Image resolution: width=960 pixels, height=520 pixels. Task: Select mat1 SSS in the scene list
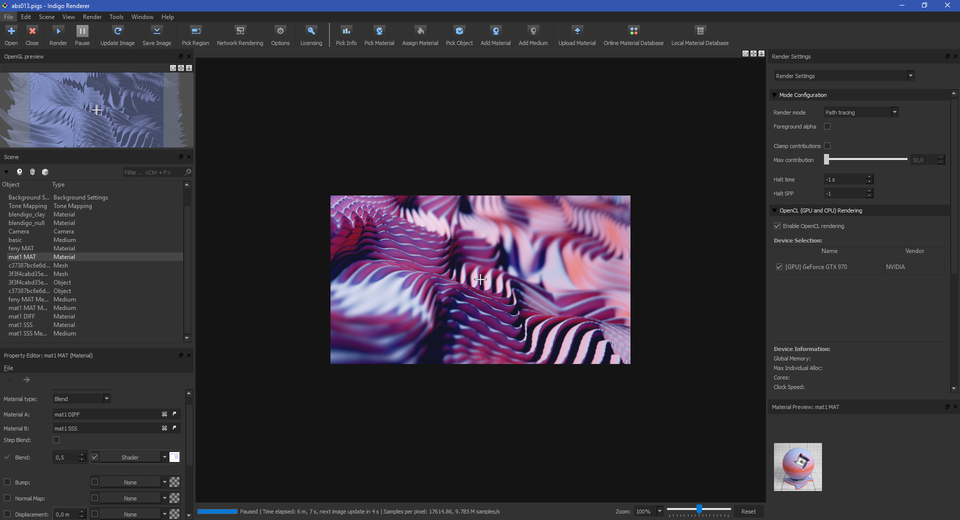point(22,325)
